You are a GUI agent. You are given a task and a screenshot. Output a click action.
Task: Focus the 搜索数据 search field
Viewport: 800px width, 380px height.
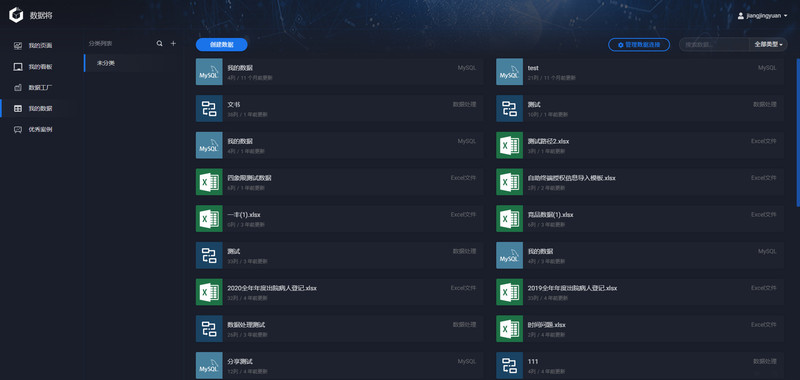click(x=714, y=45)
